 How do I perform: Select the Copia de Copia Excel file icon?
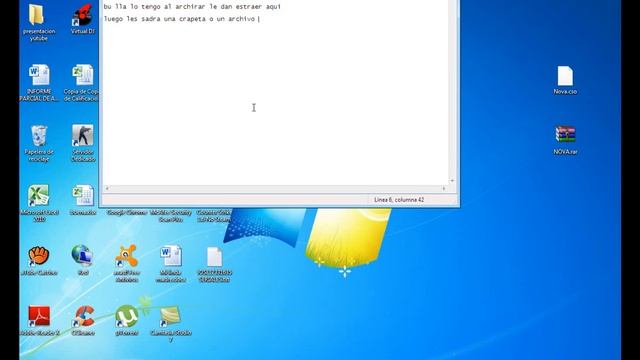coord(83,75)
